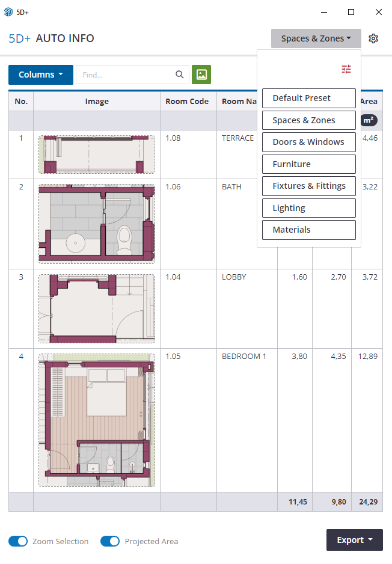Open the Columns dropdown

pos(41,75)
